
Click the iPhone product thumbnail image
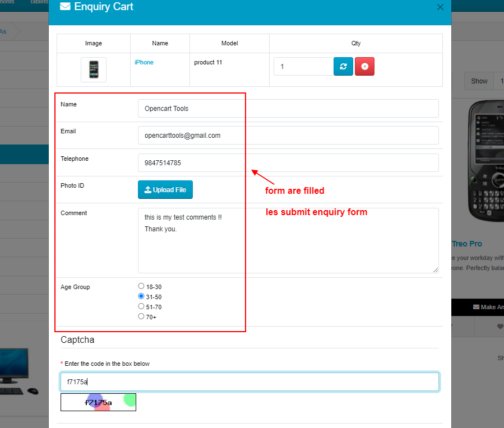[x=94, y=69]
